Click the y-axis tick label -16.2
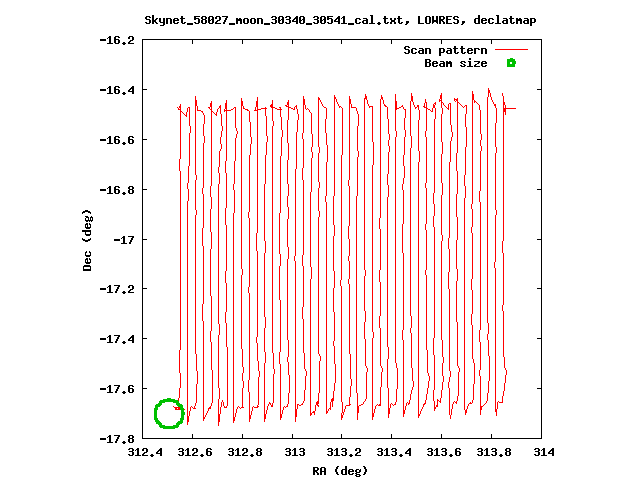Image resolution: width=640 pixels, height=480 pixels. tap(117, 40)
